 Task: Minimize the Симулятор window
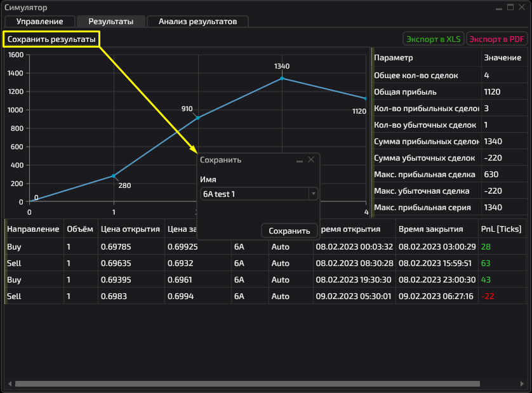point(499,8)
